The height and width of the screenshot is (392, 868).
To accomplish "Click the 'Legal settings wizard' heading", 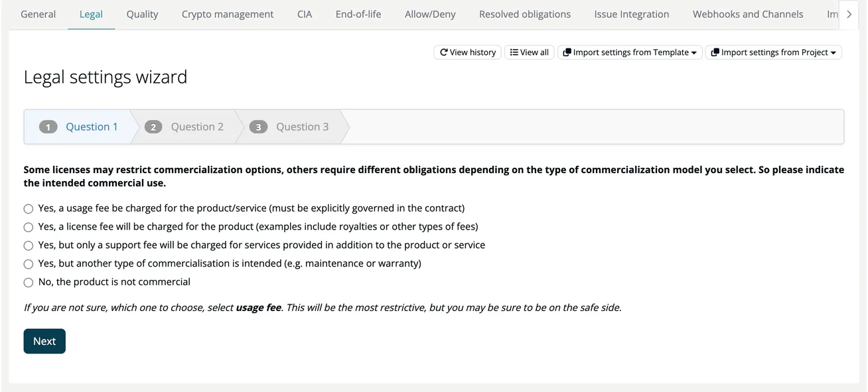I will tap(106, 77).
